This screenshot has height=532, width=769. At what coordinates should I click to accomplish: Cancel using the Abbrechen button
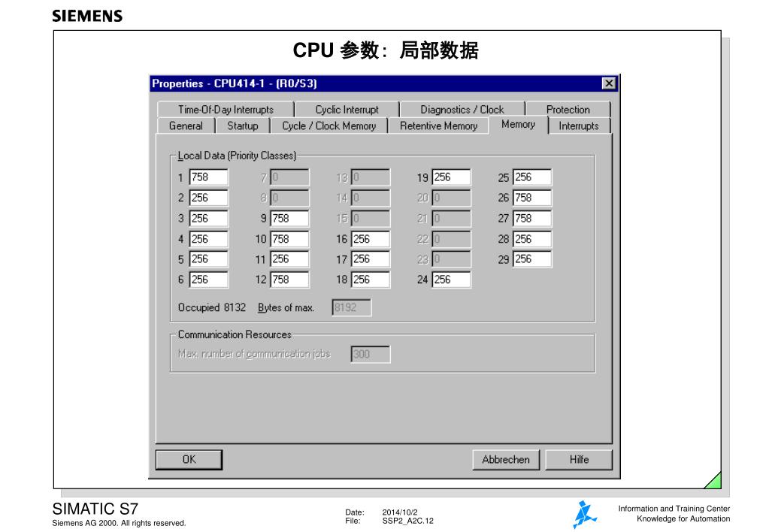(506, 459)
